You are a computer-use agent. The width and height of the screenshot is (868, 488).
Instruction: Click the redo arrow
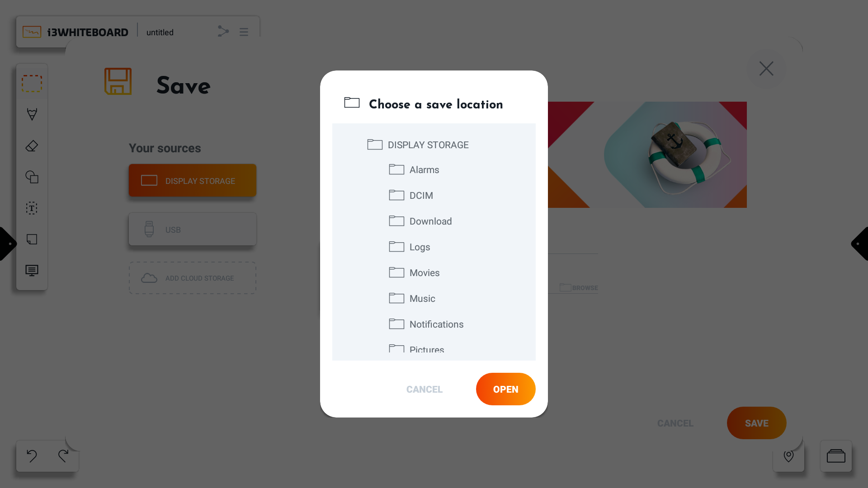(x=63, y=456)
